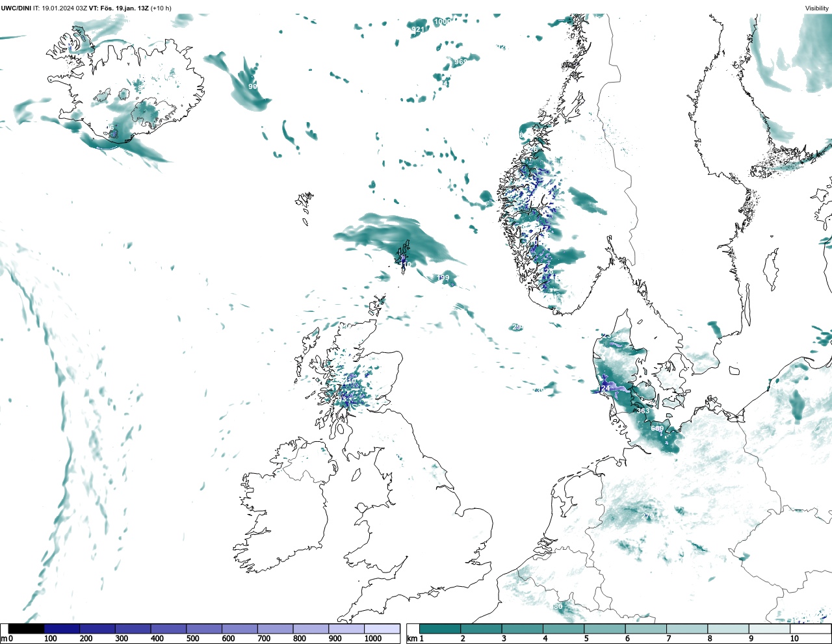Click the "UWC/DINI" header text

(x=16, y=8)
